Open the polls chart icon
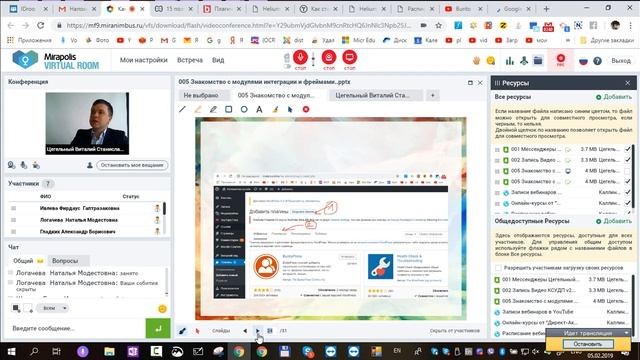 point(510,61)
